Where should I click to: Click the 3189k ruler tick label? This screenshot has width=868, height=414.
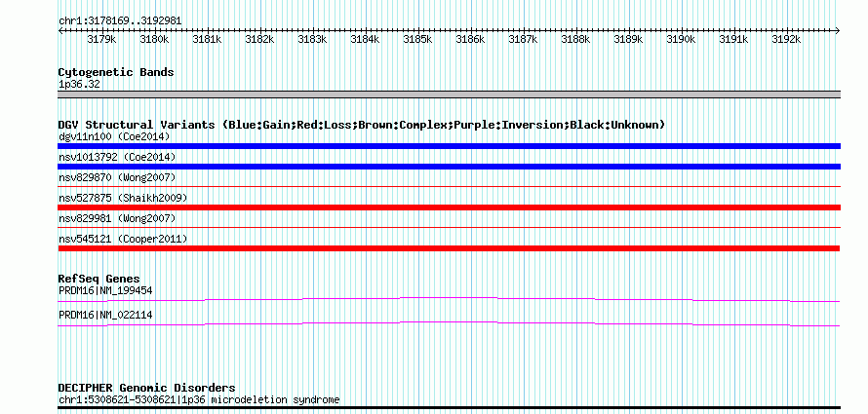tap(628, 39)
